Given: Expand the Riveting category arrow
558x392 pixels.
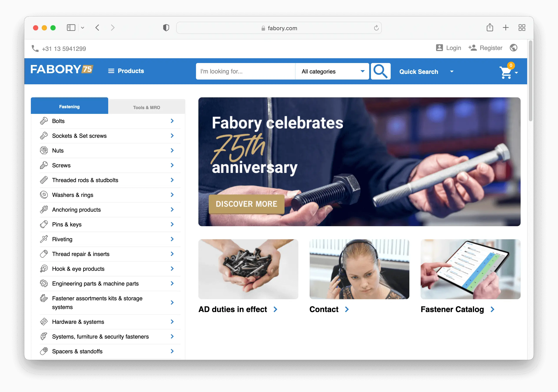Looking at the screenshot, I should coord(172,239).
